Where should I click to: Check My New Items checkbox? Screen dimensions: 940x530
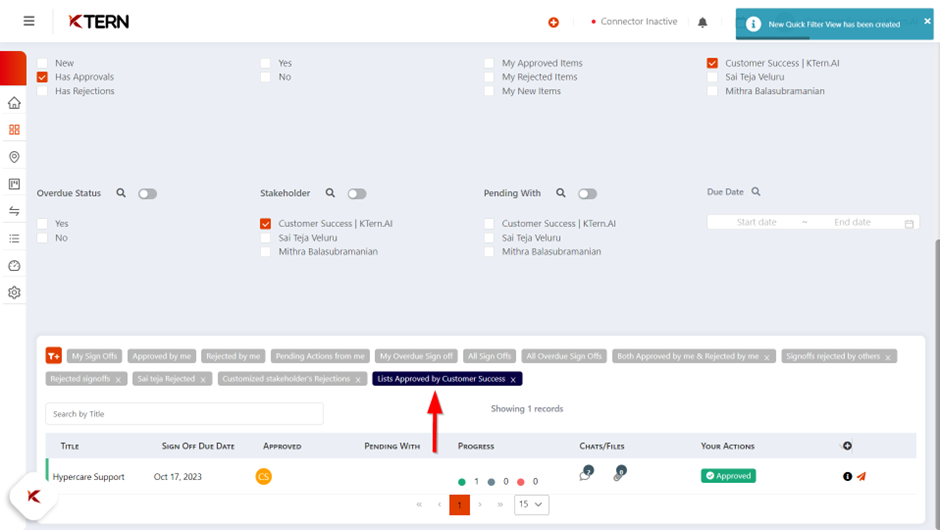tap(489, 91)
